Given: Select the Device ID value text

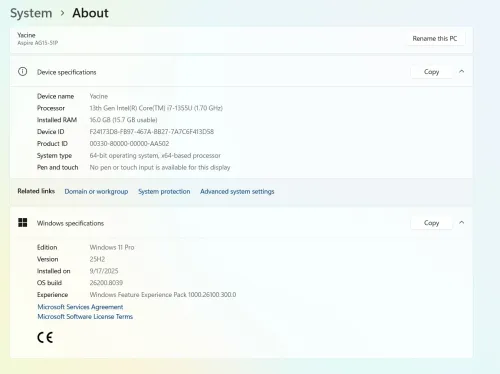Looking at the screenshot, I should [x=152, y=132].
